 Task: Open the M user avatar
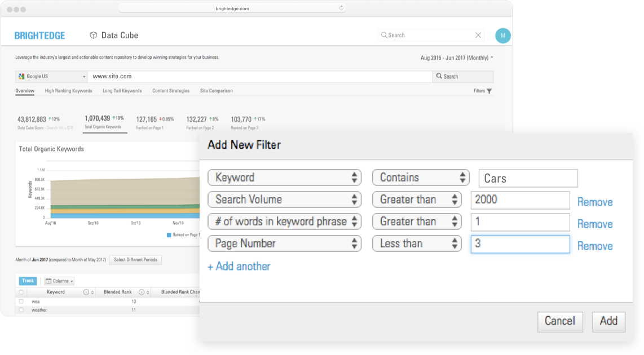(x=502, y=35)
